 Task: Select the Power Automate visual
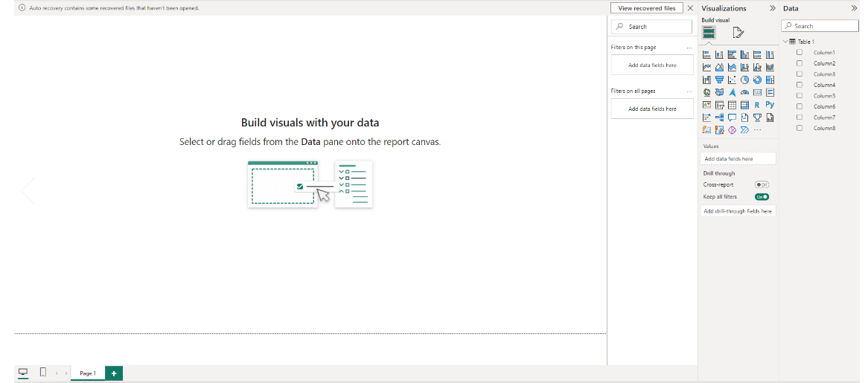(x=744, y=130)
